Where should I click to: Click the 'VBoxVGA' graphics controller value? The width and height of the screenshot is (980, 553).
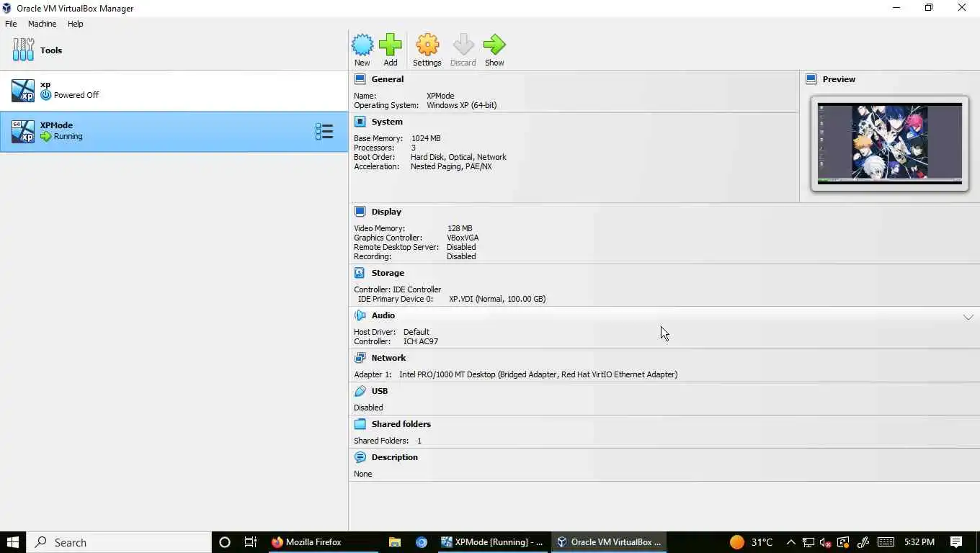click(x=463, y=238)
